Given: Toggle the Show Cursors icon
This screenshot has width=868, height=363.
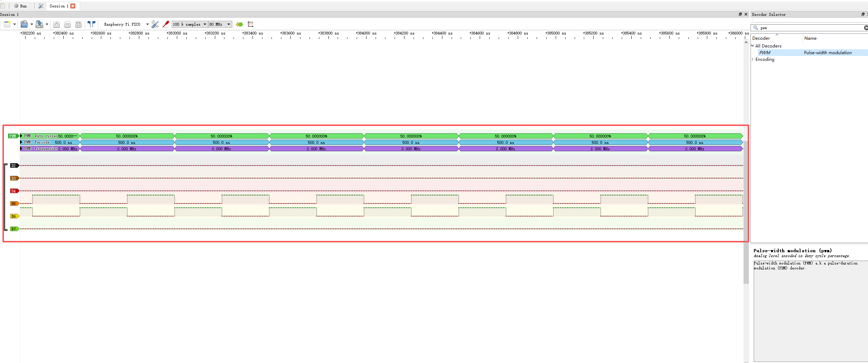Looking at the screenshot, I should tap(91, 24).
